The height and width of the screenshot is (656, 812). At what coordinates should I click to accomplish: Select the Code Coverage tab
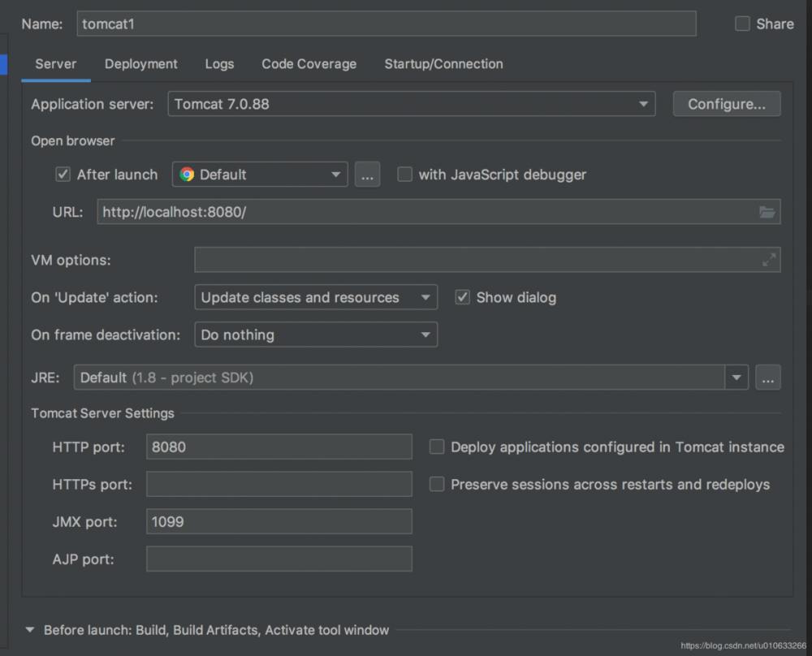click(x=309, y=63)
